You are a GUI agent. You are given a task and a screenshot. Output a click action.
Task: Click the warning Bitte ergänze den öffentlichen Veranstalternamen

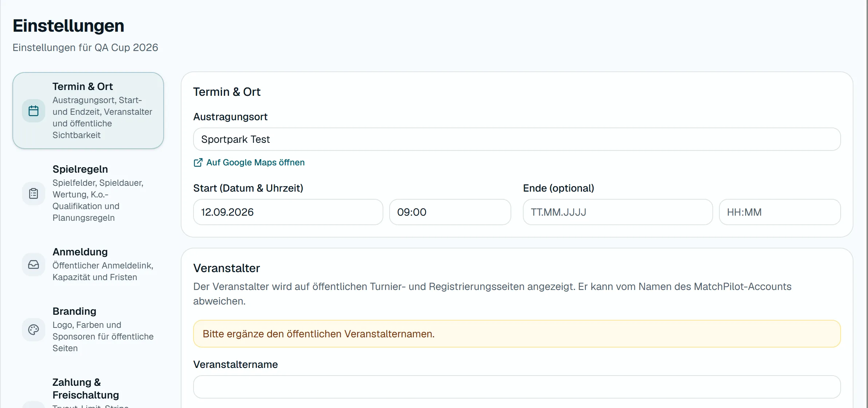(517, 334)
